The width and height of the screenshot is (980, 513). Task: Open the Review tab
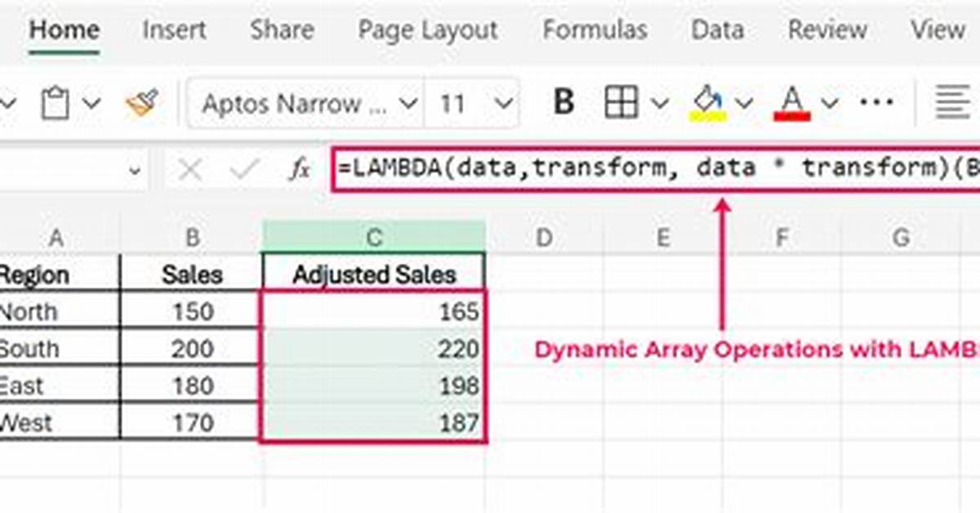click(x=826, y=29)
